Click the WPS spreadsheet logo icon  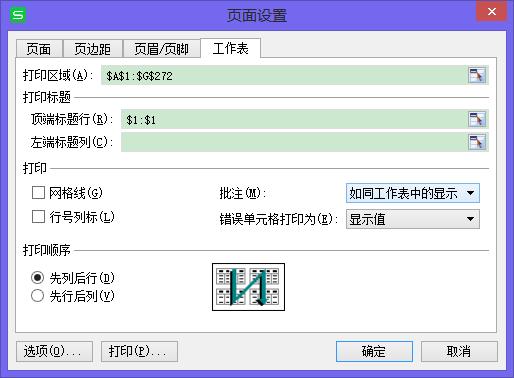click(18, 15)
